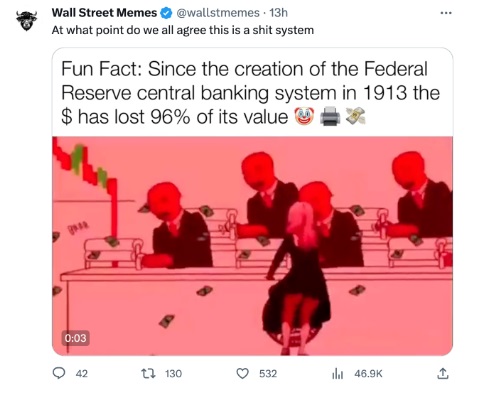Click the 532 likes count

pos(268,374)
